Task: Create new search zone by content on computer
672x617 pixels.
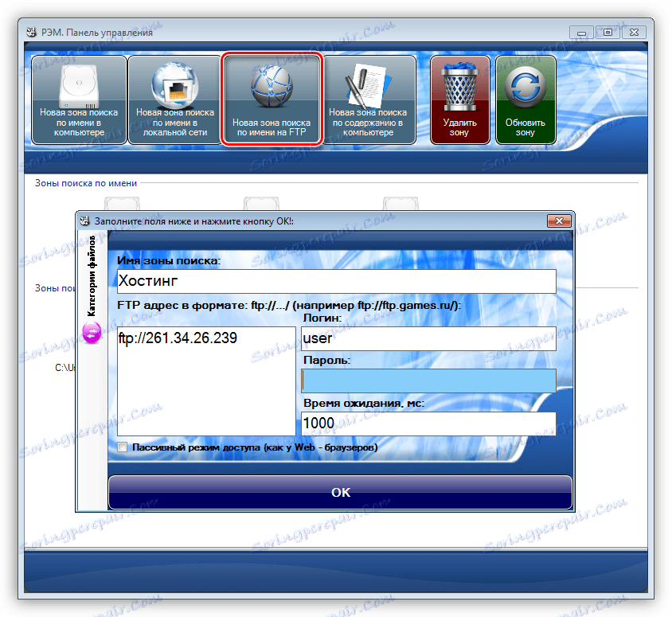Action: point(369,100)
